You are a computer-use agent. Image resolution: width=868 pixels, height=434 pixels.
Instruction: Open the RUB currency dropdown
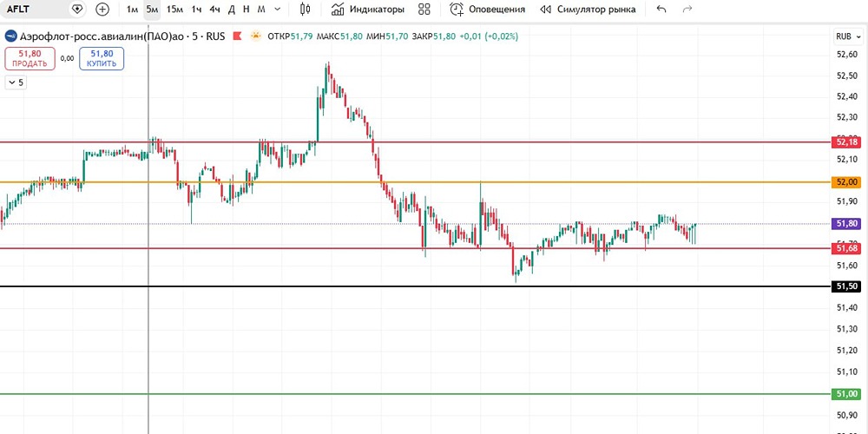click(849, 36)
